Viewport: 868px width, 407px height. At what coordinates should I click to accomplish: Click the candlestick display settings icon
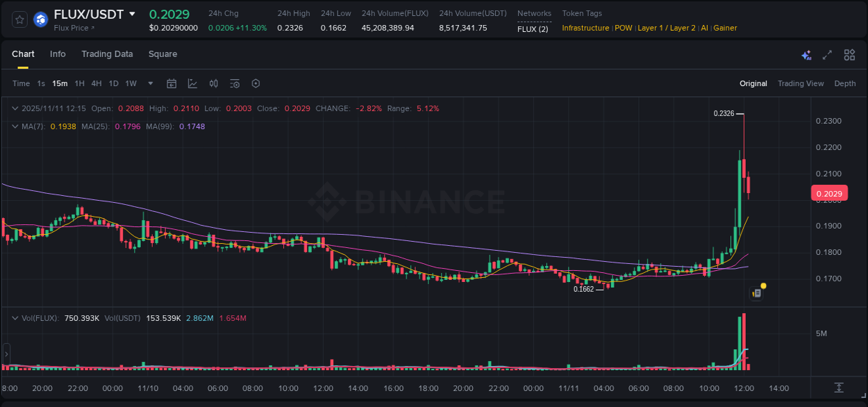[x=213, y=83]
